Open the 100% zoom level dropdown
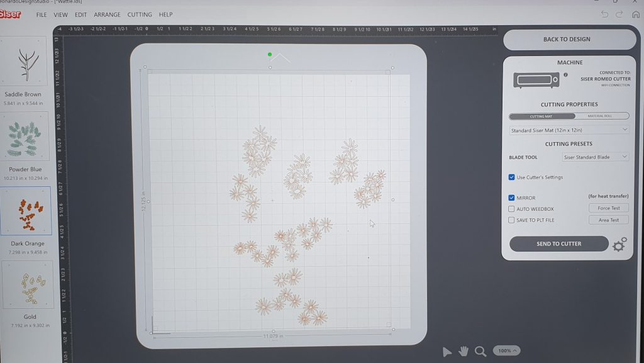This screenshot has width=644, height=363. coord(508,350)
